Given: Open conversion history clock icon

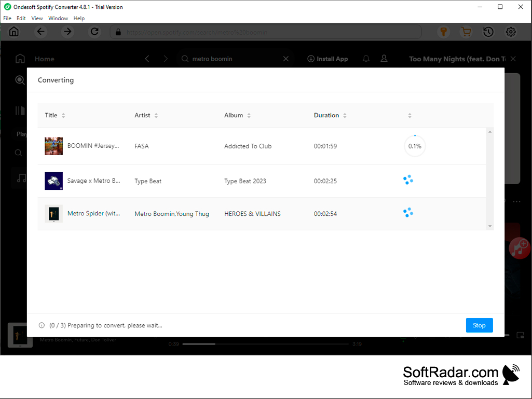Looking at the screenshot, I should click(488, 32).
